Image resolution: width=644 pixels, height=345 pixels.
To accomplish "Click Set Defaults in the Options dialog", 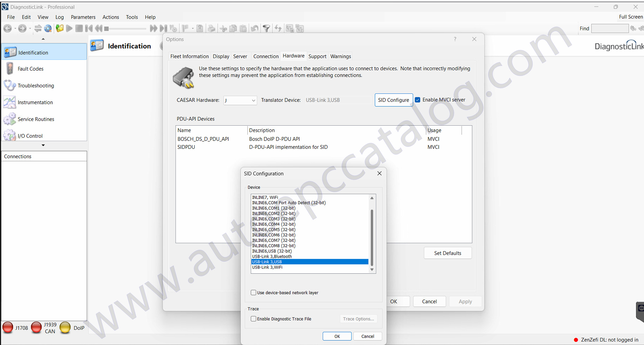I will 448,253.
